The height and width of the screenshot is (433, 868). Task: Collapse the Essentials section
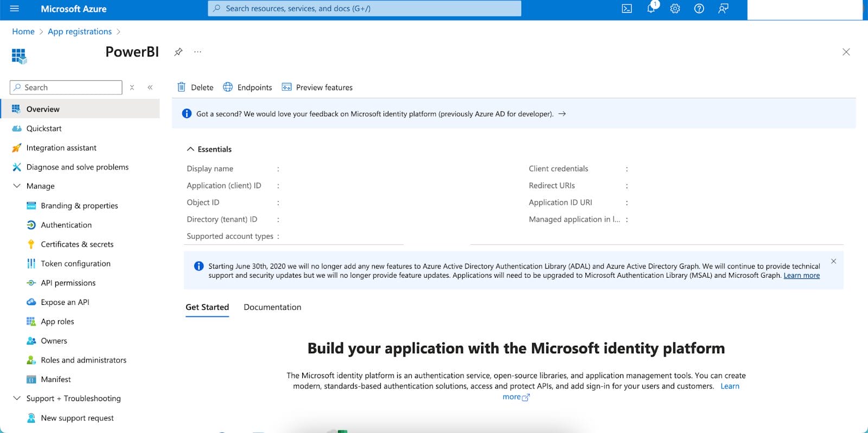click(190, 149)
